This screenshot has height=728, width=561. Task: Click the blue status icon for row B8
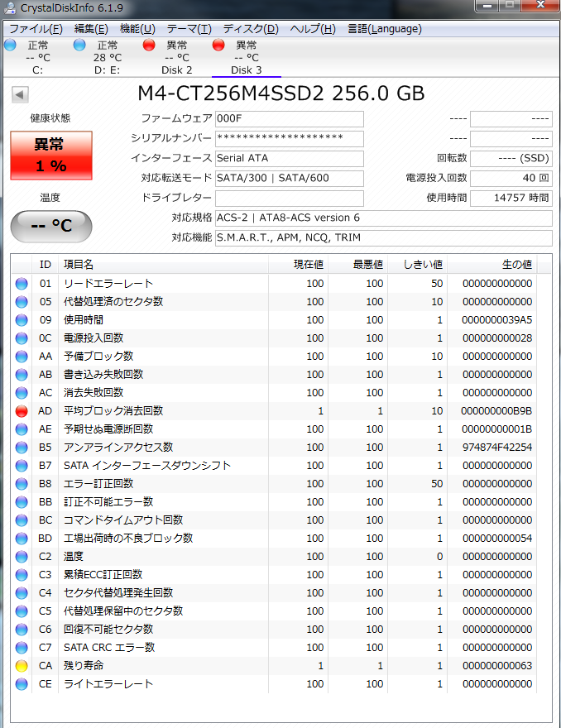click(22, 484)
